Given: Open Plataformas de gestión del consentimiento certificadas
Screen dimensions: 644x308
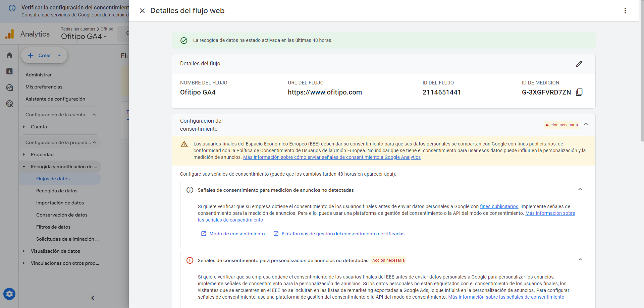Looking at the screenshot, I should 342,234.
